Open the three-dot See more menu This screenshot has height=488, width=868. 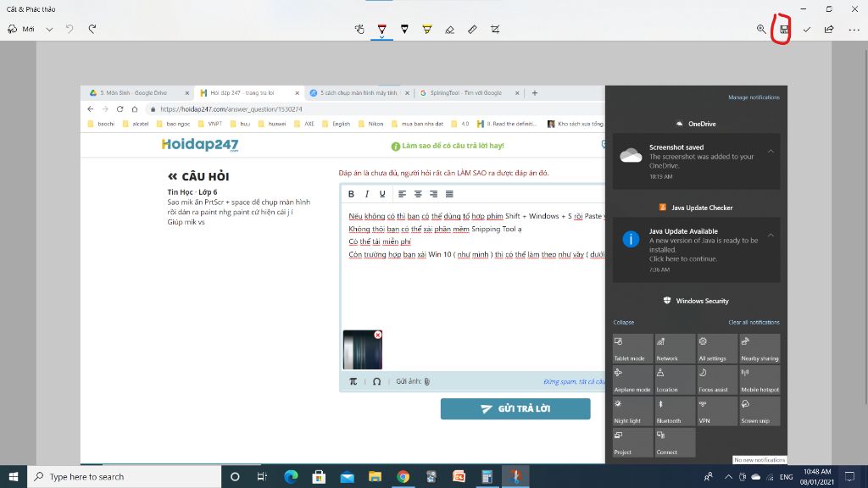click(x=854, y=30)
